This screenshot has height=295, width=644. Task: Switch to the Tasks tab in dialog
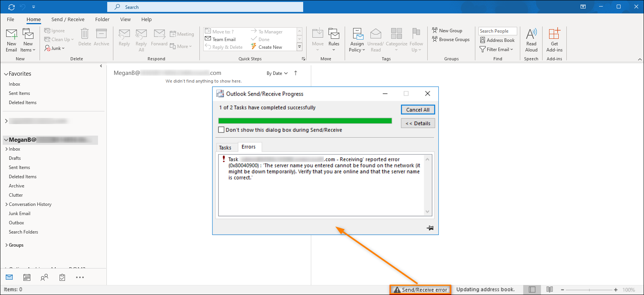pyautogui.click(x=225, y=147)
